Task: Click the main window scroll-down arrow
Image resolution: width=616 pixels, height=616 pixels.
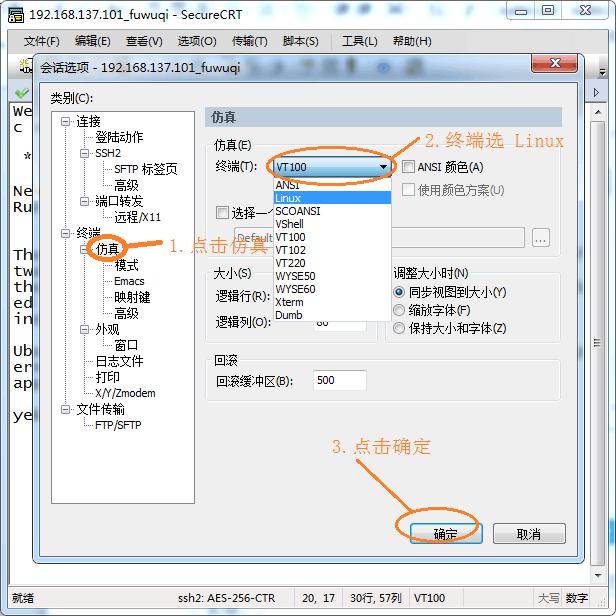Action: (598, 576)
